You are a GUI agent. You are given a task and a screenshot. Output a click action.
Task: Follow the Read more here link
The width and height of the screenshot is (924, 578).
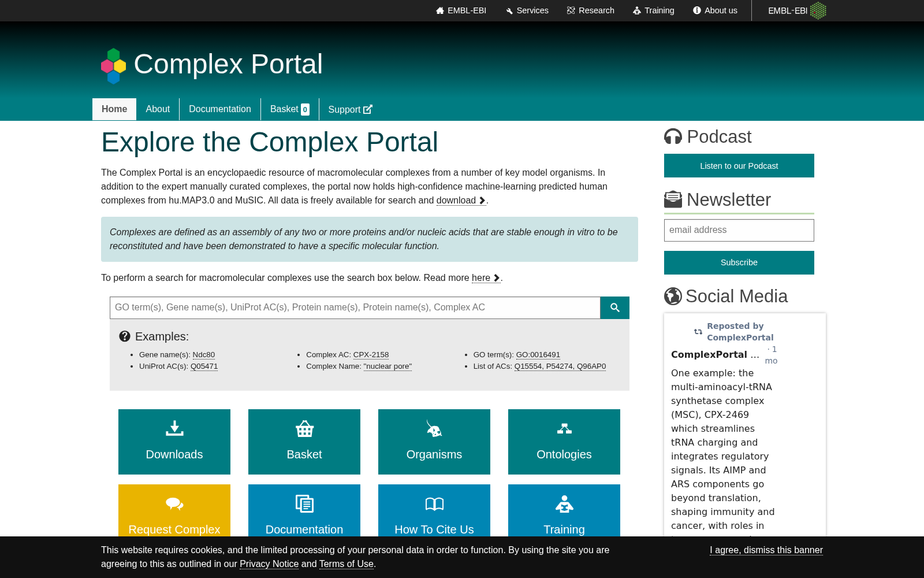(486, 278)
